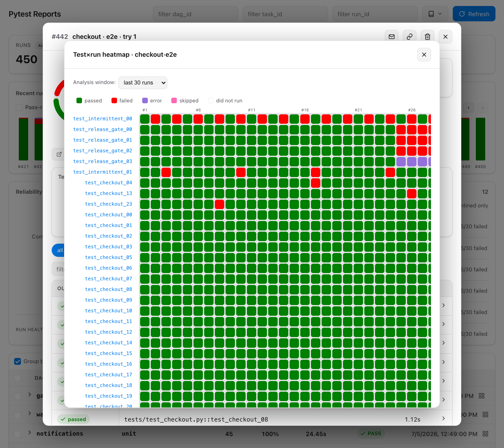Expand the row starting with 'ga'
This screenshot has width=504, height=448.
30,394
